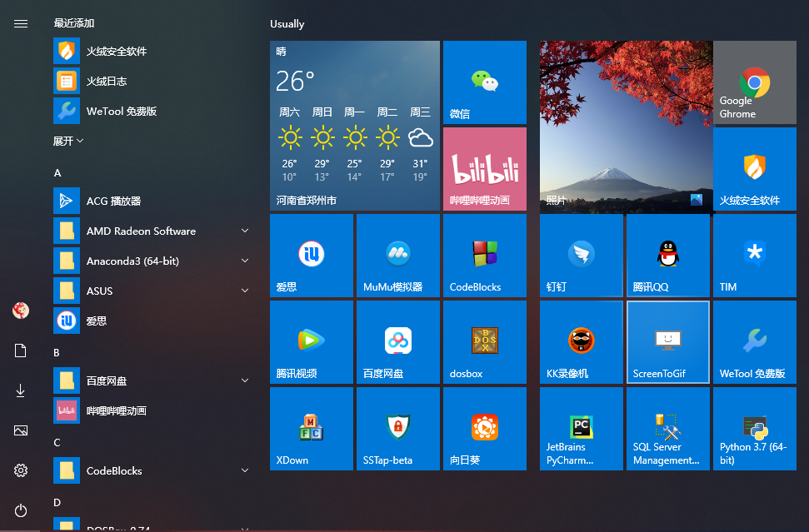The height and width of the screenshot is (532, 809).
Task: Launch MuMu模拟器 tile
Action: [x=397, y=256]
